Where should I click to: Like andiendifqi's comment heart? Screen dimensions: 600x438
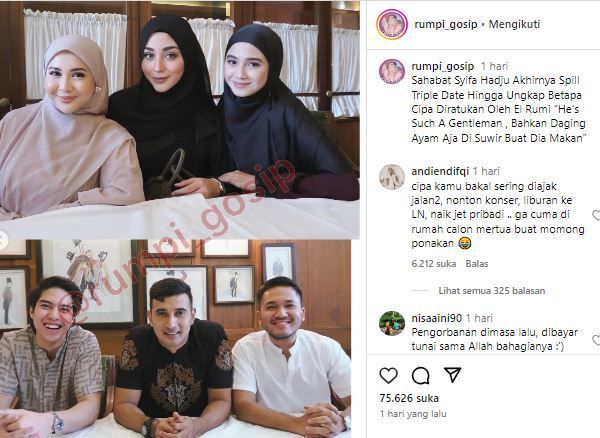coord(596,215)
